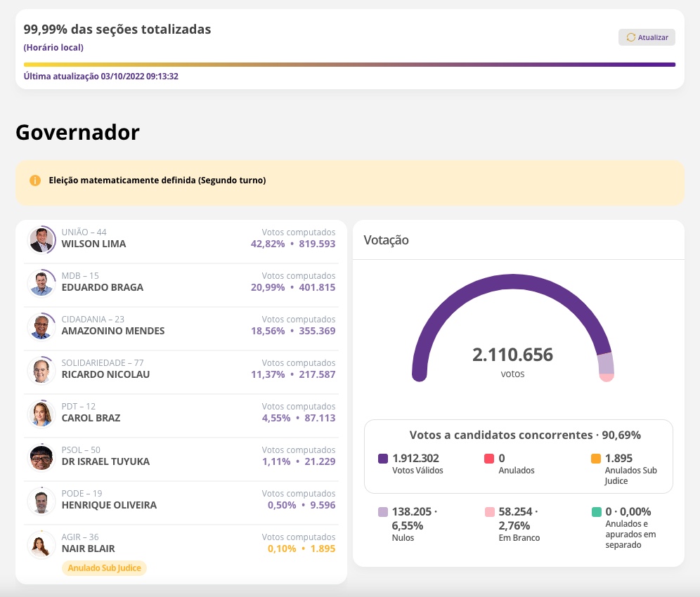
Task: Click the Anulado Sub Judice badge
Action: coord(104,568)
